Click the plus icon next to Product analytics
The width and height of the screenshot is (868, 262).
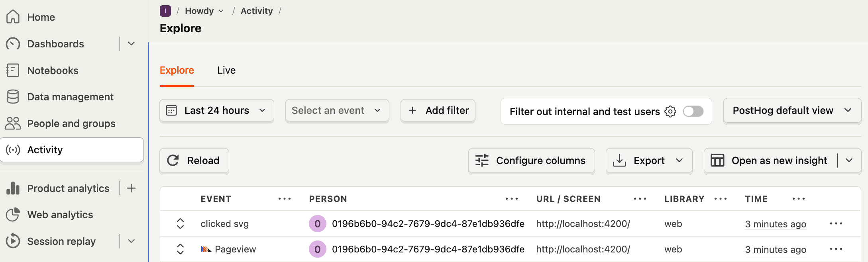pos(131,188)
